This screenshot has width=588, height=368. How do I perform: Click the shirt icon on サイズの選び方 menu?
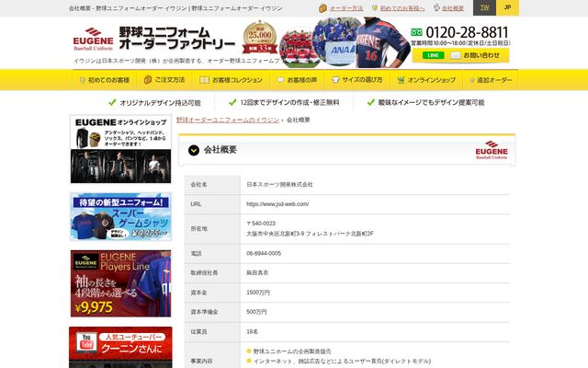click(x=335, y=80)
